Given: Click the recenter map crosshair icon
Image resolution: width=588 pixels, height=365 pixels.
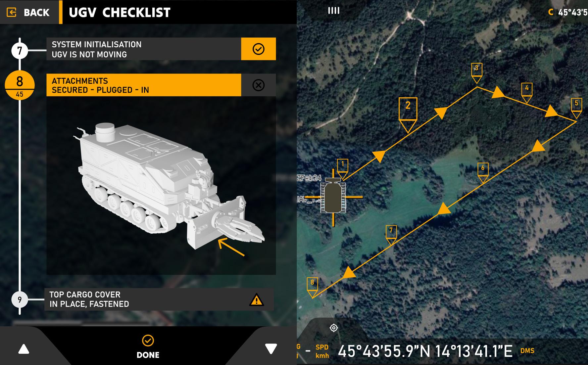Looking at the screenshot, I should [x=334, y=328].
